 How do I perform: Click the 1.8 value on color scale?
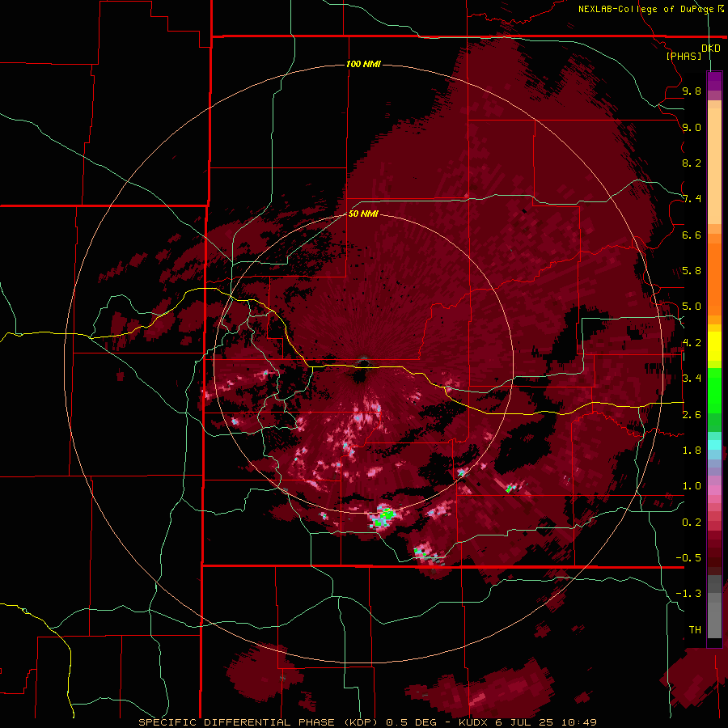(692, 451)
